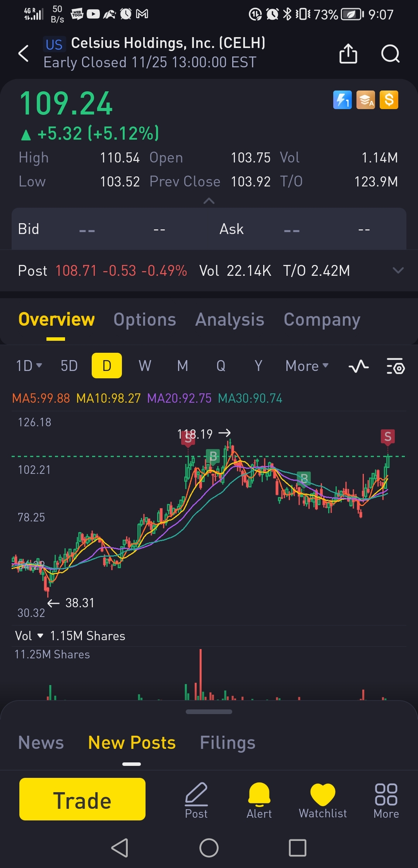Tap the MA5:99.88 indicator label

pos(41,398)
